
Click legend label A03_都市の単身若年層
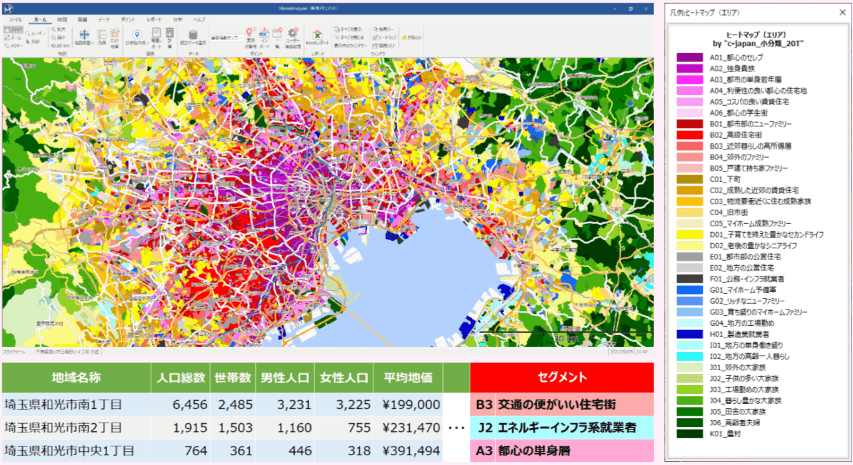tap(745, 79)
